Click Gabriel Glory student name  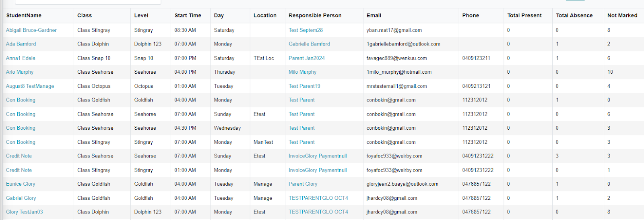point(21,198)
